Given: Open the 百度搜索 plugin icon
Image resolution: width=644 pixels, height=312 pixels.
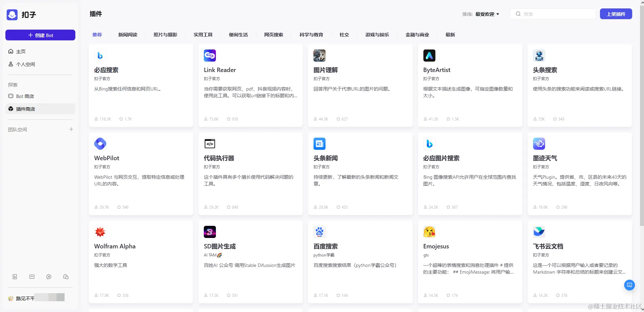Looking at the screenshot, I should pyautogui.click(x=319, y=232).
